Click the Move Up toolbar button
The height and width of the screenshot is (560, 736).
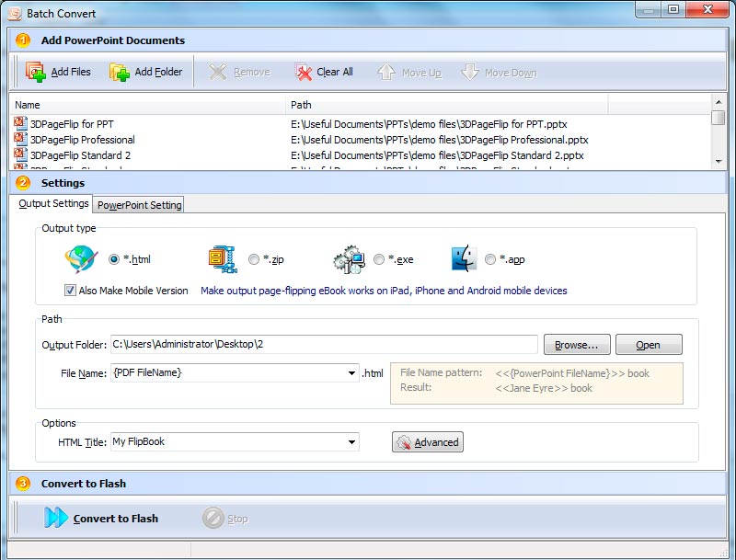pyautogui.click(x=409, y=72)
